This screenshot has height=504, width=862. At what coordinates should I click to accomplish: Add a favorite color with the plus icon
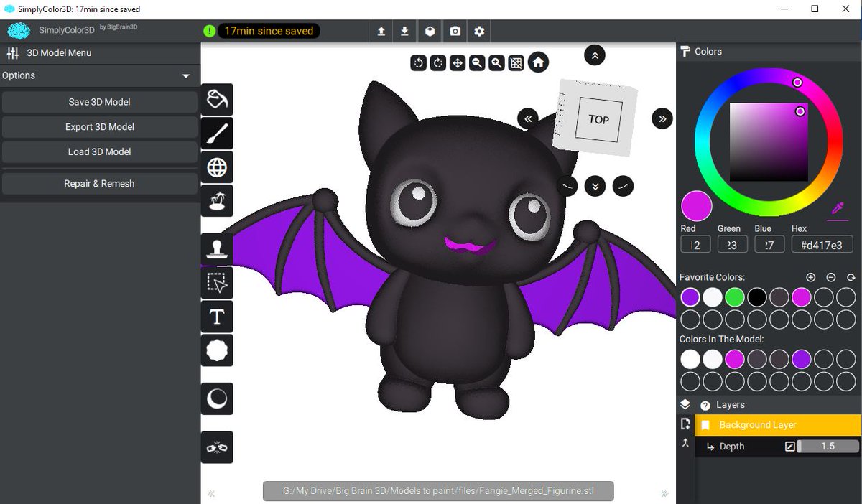point(811,277)
